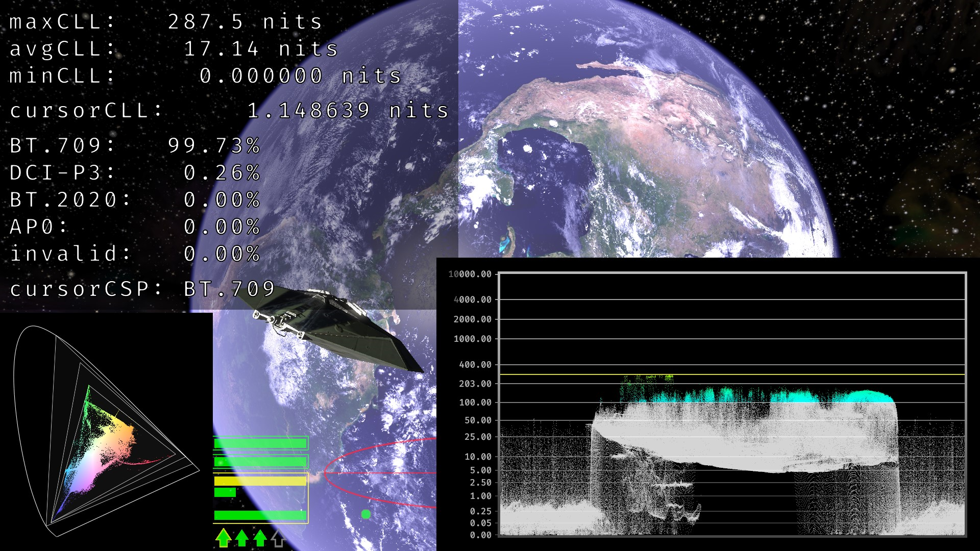Click the 2.50 waveform axis label
Viewport: 980px width, 551px height.
pyautogui.click(x=480, y=483)
